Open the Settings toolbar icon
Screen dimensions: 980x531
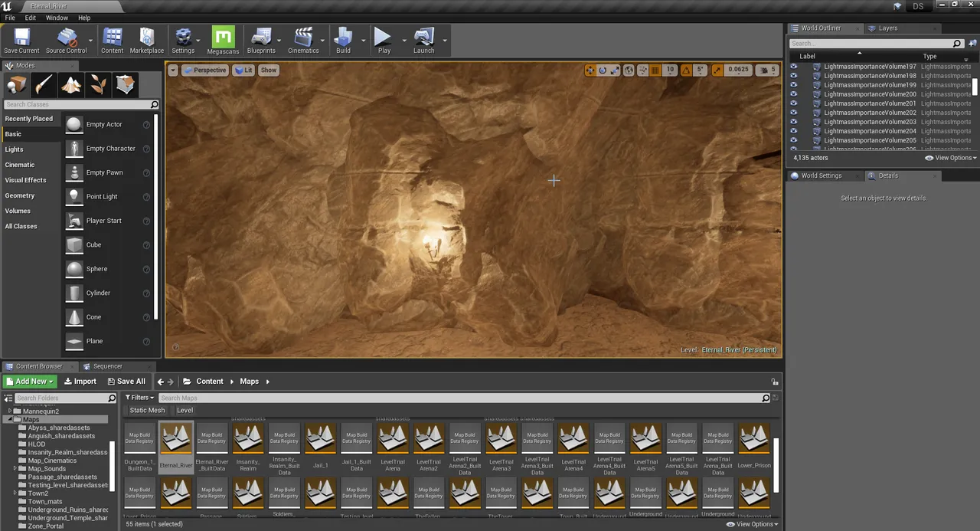click(x=183, y=40)
